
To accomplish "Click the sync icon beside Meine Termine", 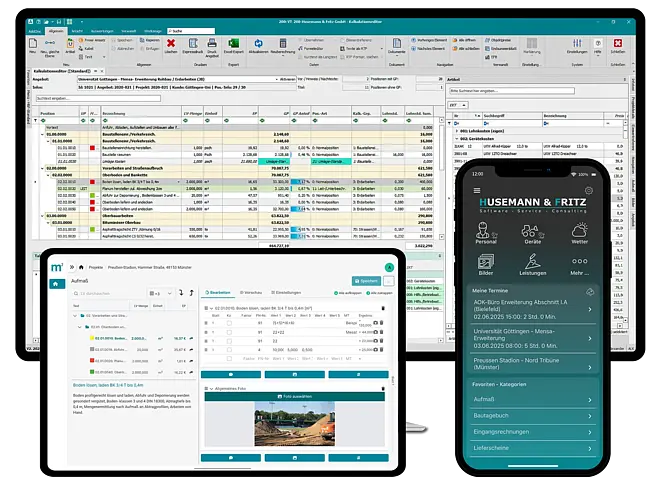I will [x=590, y=292].
